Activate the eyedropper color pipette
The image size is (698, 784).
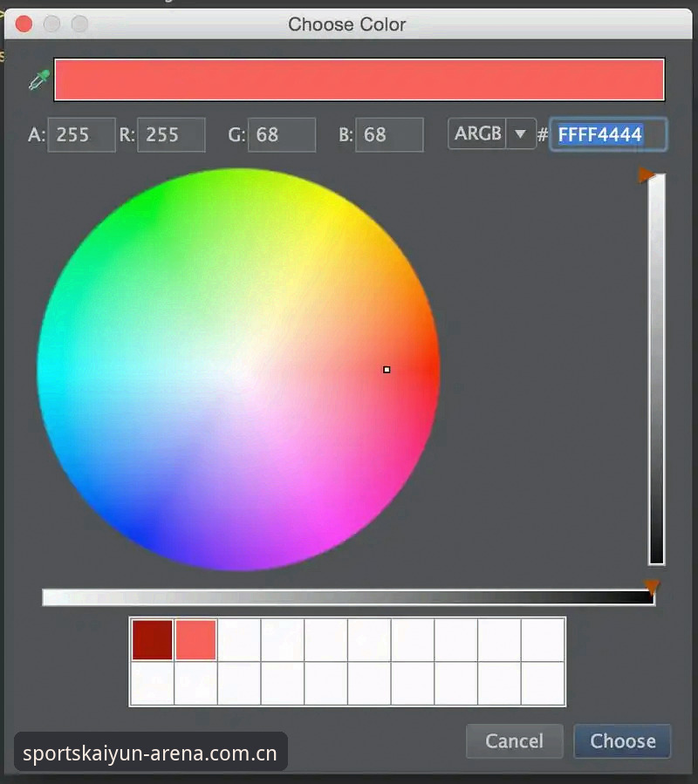coord(39,80)
